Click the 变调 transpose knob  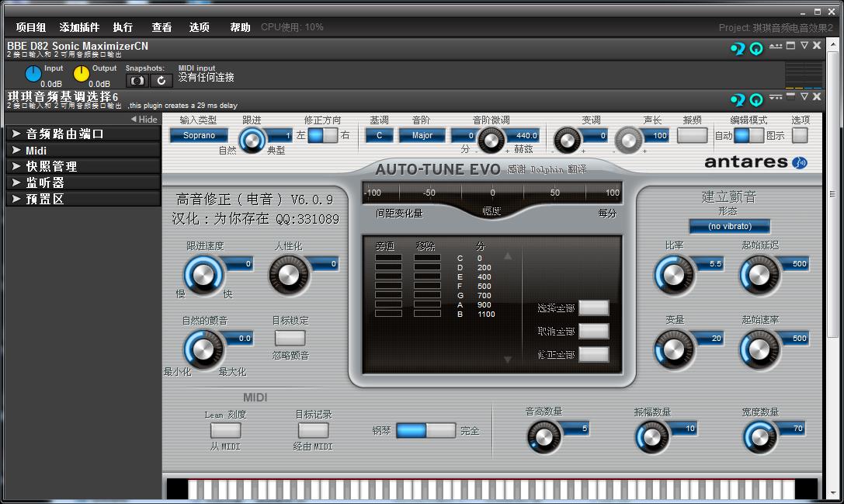568,141
